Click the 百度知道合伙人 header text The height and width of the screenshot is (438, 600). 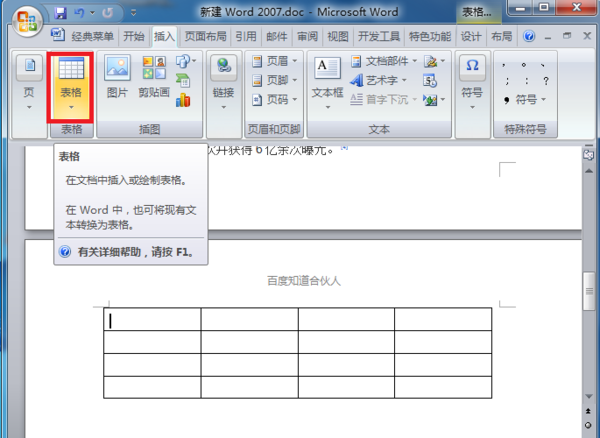pyautogui.click(x=304, y=281)
